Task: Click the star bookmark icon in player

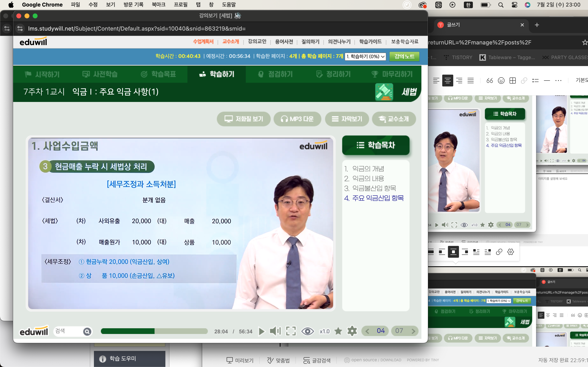Action: point(338,331)
